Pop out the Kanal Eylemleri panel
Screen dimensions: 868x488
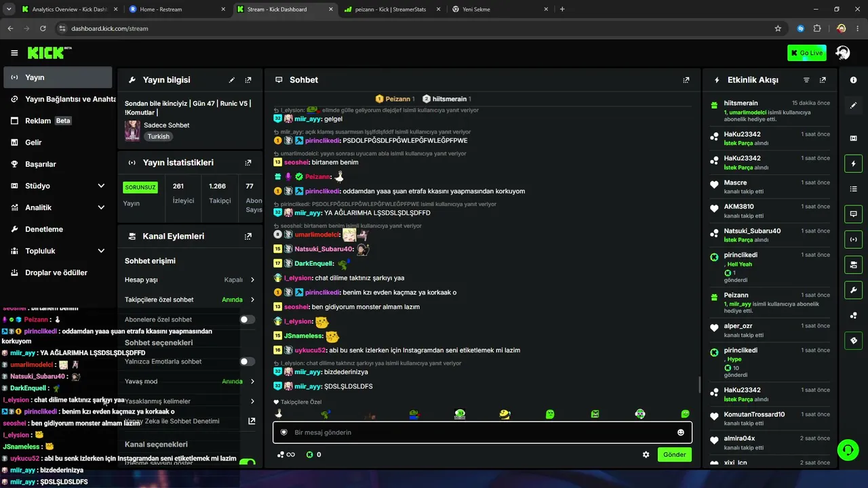point(248,237)
